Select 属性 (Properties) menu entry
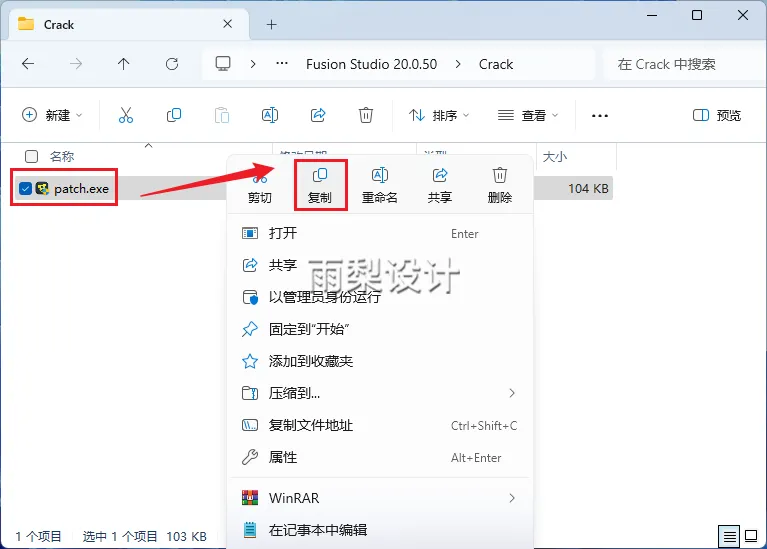Image resolution: width=767 pixels, height=549 pixels. (x=381, y=457)
